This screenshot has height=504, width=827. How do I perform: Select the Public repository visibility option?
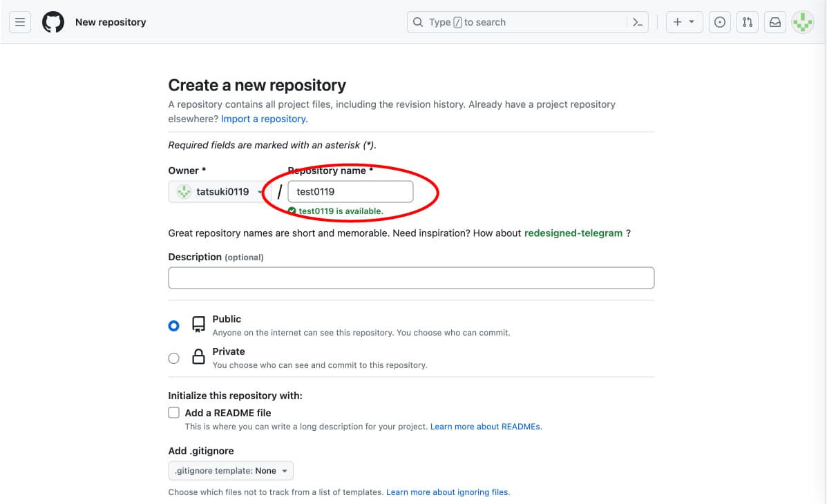(x=173, y=325)
